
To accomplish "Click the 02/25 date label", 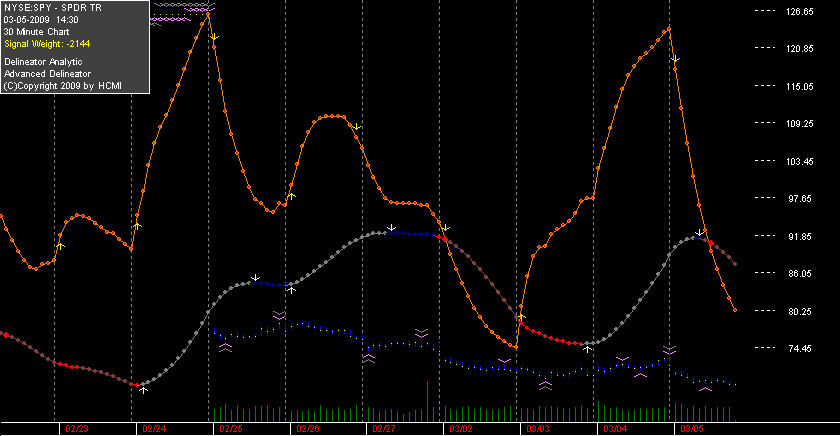I will pos(231,429).
